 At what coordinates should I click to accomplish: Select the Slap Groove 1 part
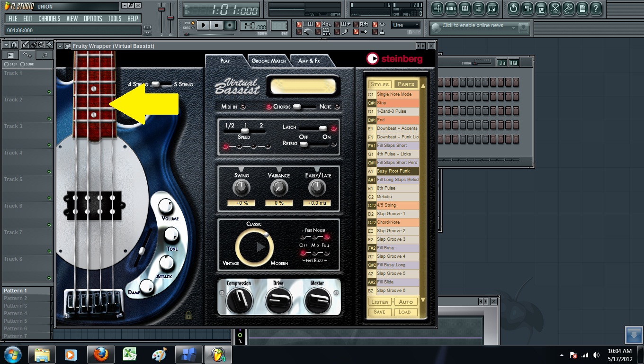point(394,214)
